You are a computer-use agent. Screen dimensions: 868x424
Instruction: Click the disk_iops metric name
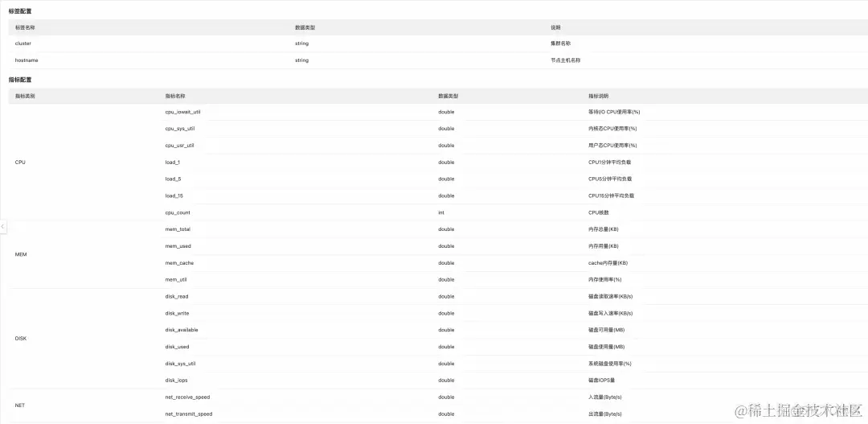(177, 381)
